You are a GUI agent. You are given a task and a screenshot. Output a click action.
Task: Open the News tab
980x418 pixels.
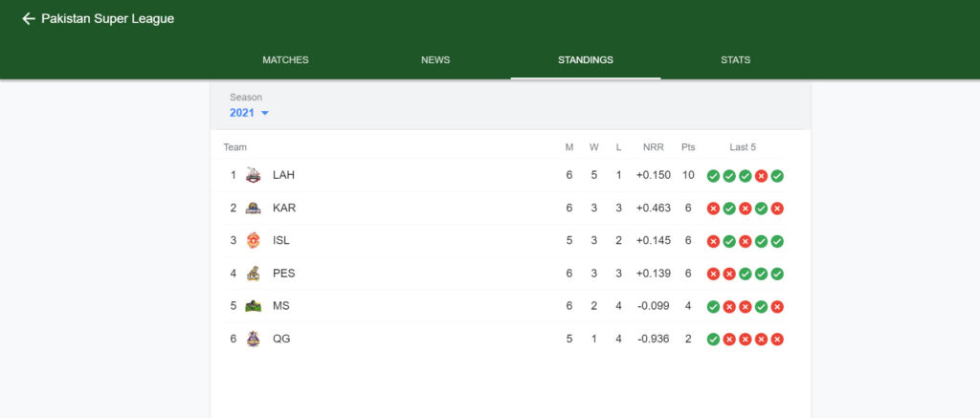(435, 60)
